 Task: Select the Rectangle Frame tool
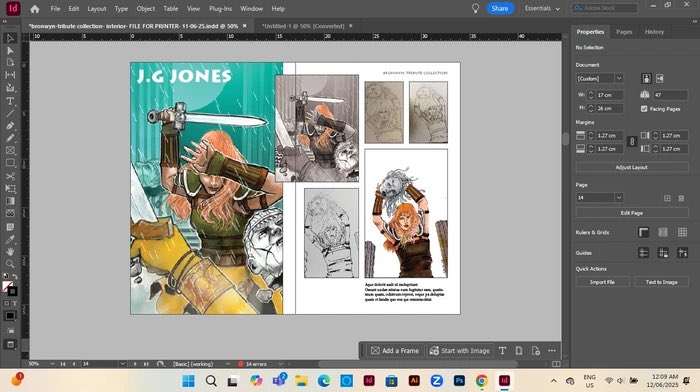[x=10, y=150]
